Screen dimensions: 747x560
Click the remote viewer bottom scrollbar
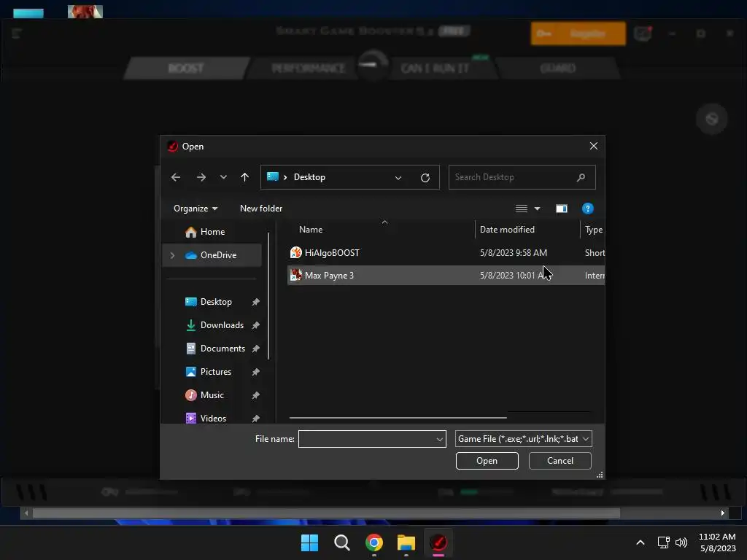click(x=326, y=513)
